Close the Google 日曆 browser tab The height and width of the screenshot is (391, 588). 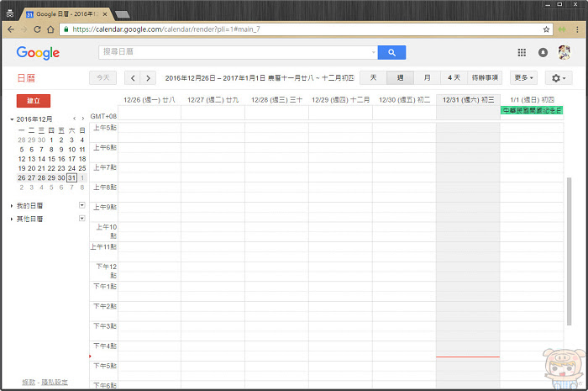pos(105,14)
